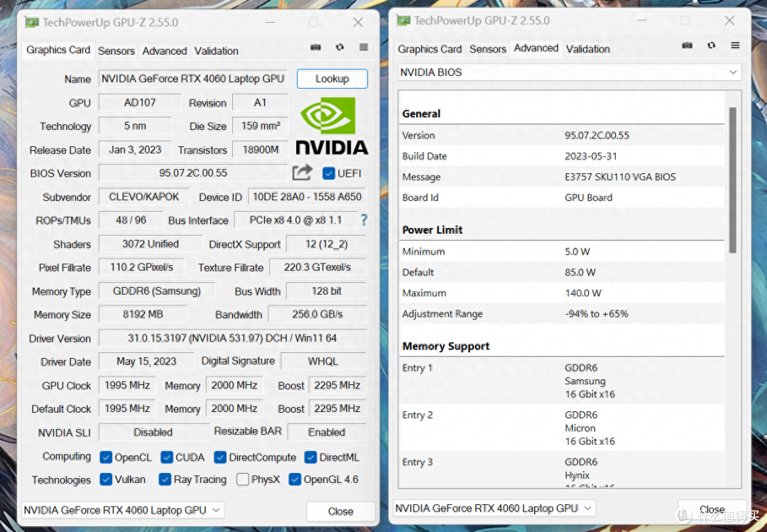Viewport: 767px width, 532px height.
Task: Click the BIOS export share icon
Action: 303,173
